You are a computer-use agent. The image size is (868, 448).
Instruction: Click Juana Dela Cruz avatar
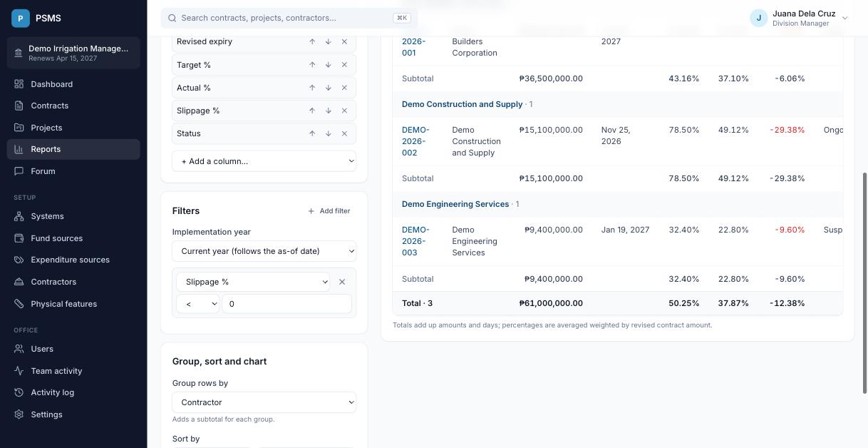[x=758, y=18]
